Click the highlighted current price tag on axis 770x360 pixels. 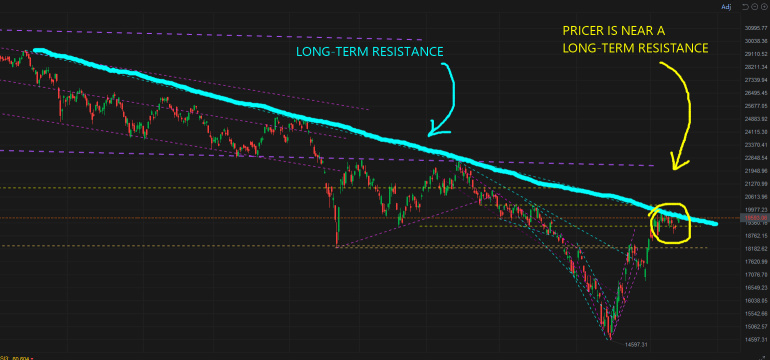click(756, 218)
